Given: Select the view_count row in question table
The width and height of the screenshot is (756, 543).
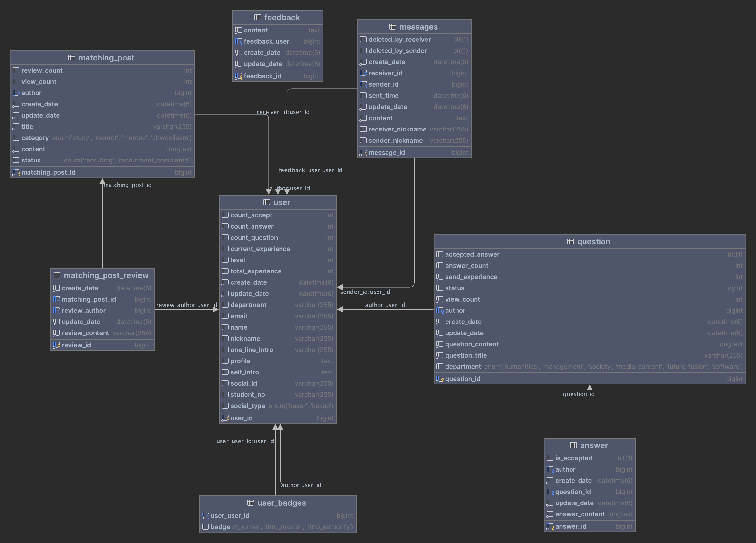Looking at the screenshot, I should 590,299.
